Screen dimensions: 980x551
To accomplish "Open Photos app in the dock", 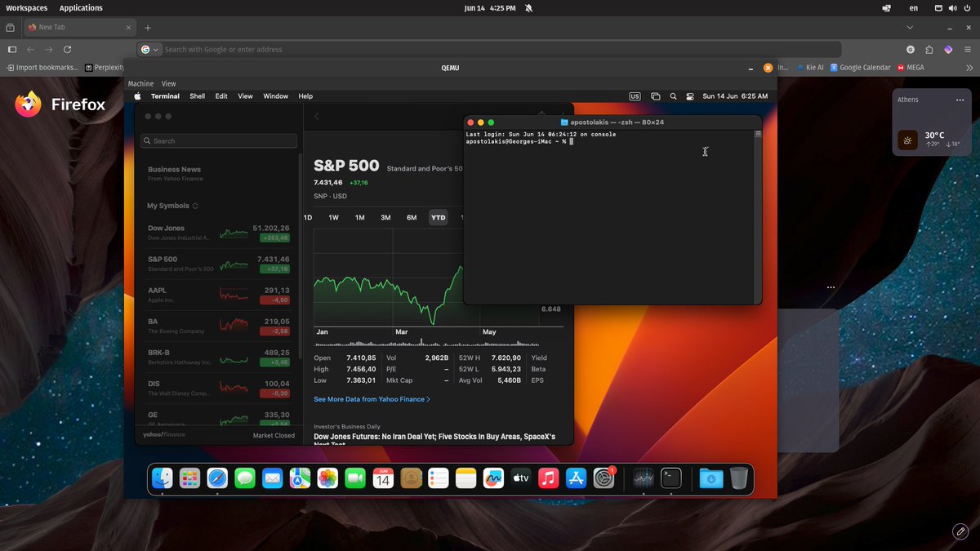I will [x=327, y=478].
